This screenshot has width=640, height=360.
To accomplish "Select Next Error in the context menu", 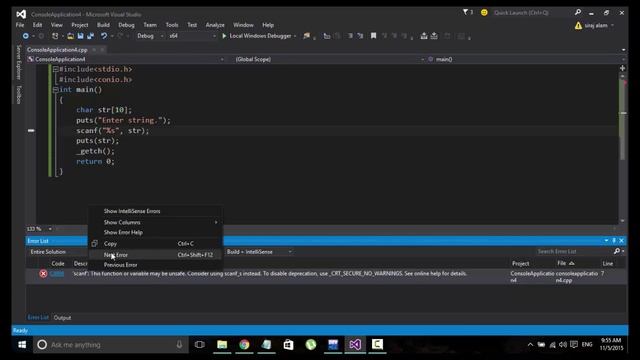I will click(156, 255).
